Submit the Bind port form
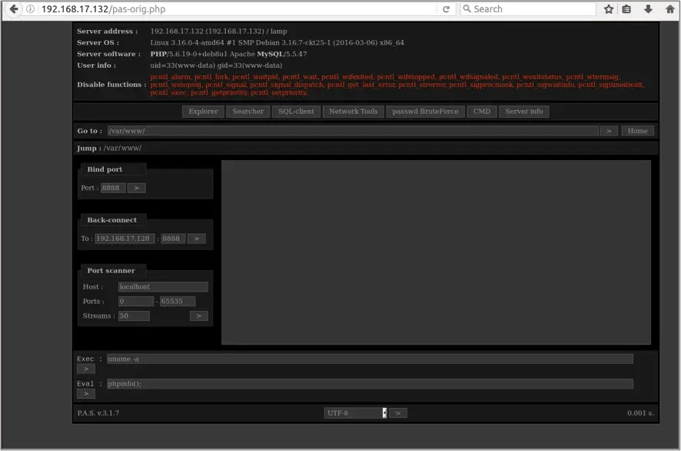This screenshot has width=681, height=451. pyautogui.click(x=137, y=188)
